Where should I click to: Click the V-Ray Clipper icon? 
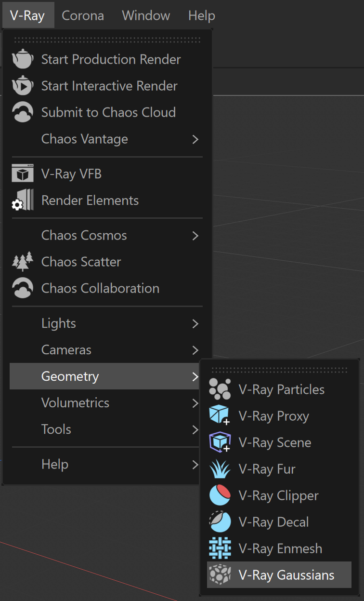tap(220, 495)
